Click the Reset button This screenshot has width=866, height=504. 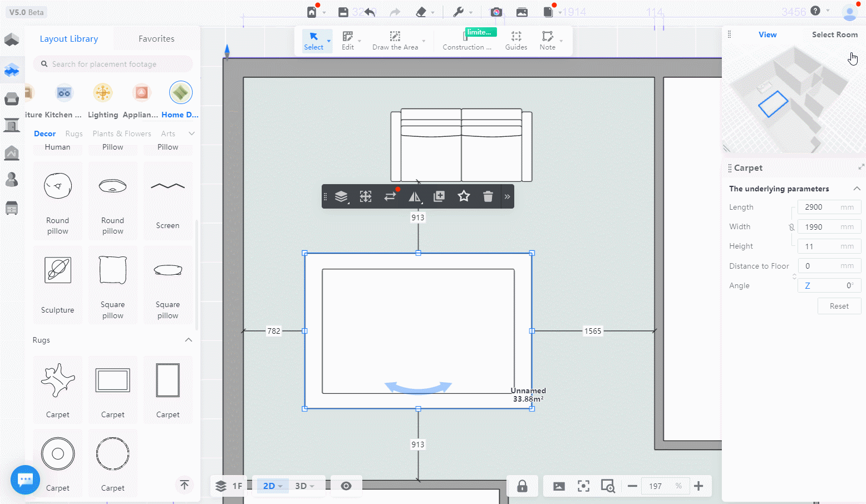coord(839,306)
